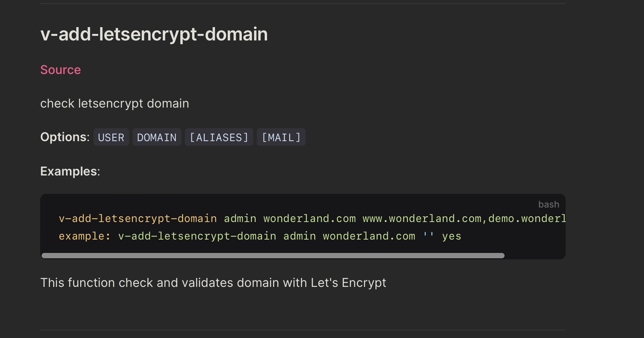Click the first command line in the code block
Screen dimensions: 644x338
pyautogui.click(x=312, y=219)
